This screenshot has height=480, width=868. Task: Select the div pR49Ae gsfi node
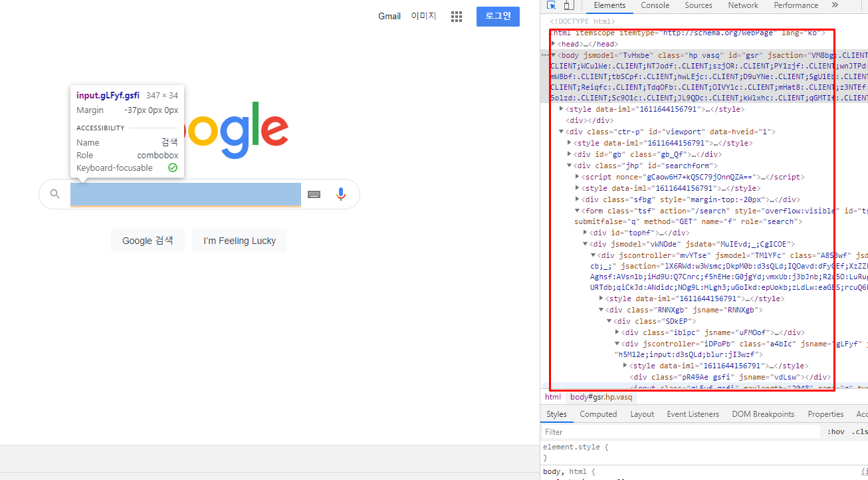coord(730,377)
